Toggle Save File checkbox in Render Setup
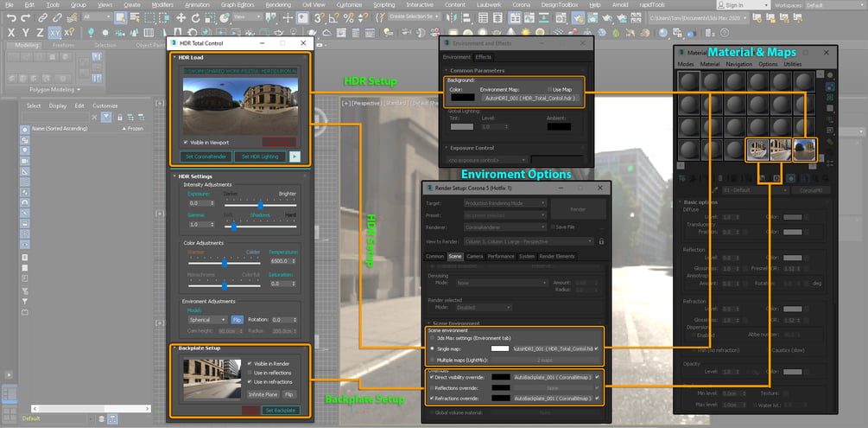 tap(552, 227)
